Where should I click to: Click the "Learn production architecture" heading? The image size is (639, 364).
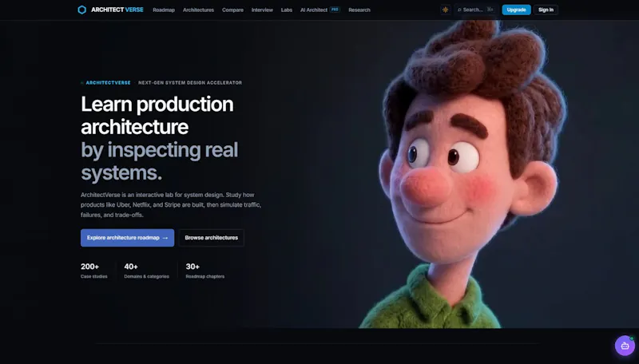(157, 116)
